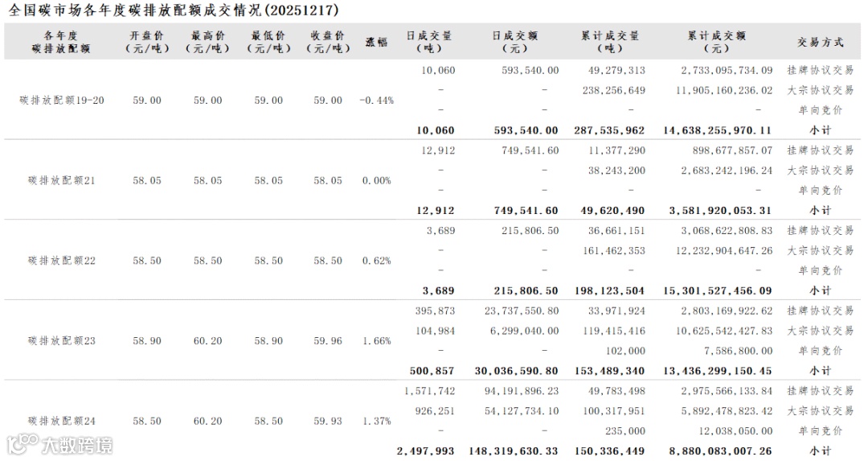The height and width of the screenshot is (461, 868).
Task: Select daily volume subtotal 2,497,993
Action: 426,451
